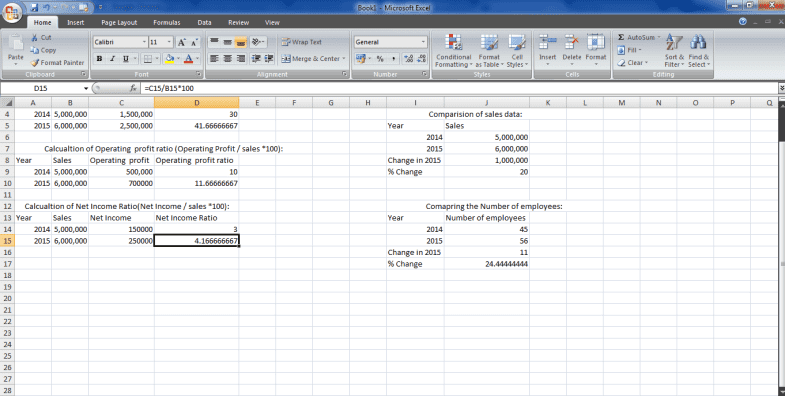This screenshot has height=396, width=785.
Task: Switch to the Review tab
Action: (238, 23)
